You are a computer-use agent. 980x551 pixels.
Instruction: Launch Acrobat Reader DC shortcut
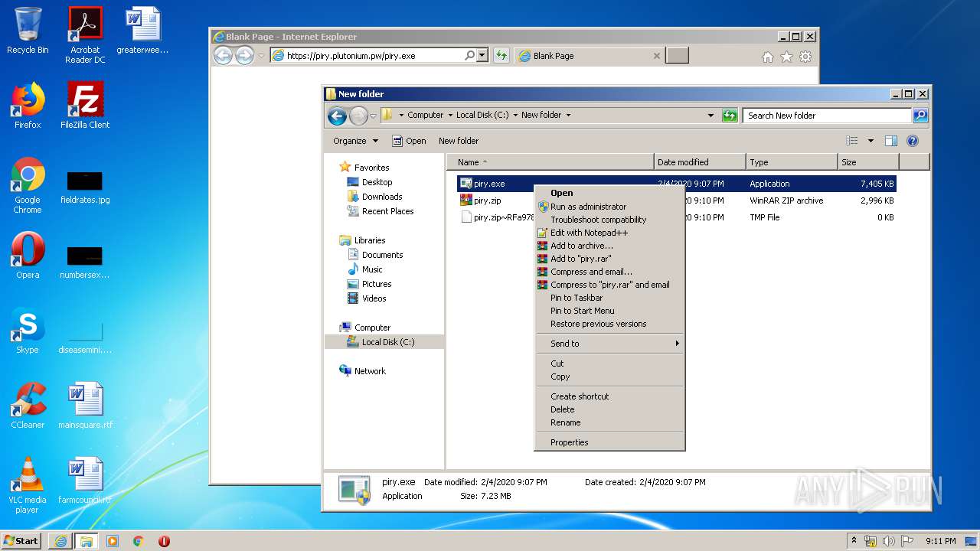[x=85, y=34]
